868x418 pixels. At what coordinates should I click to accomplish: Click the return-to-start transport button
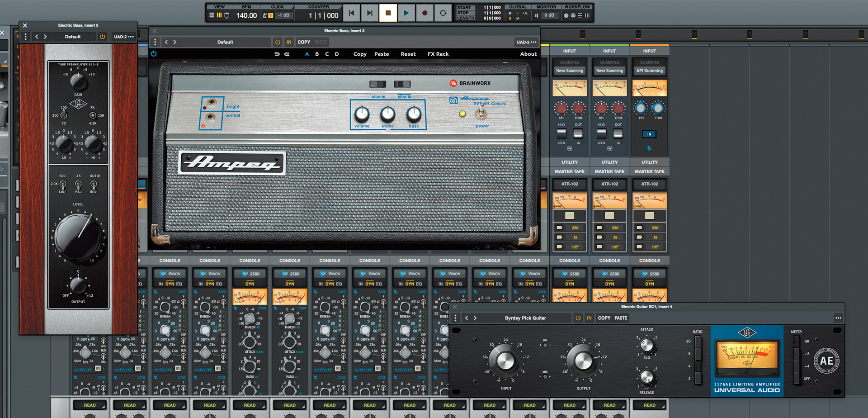pyautogui.click(x=351, y=13)
